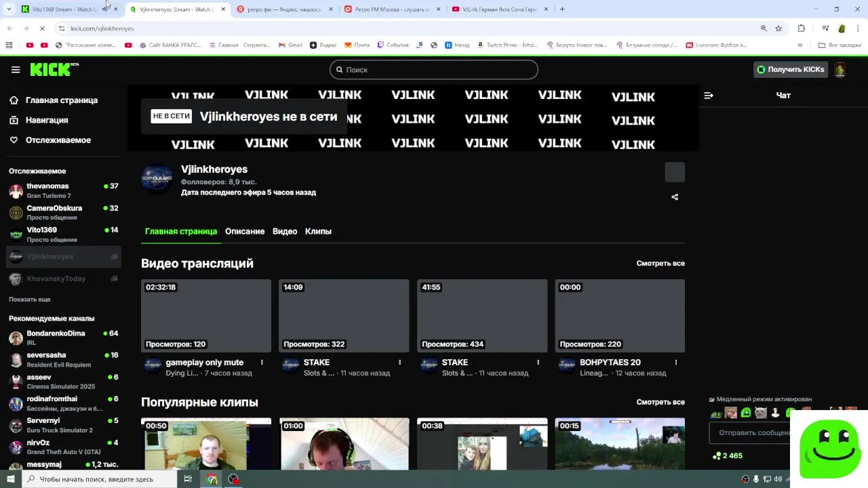Click the browser back arrow

pos(9,28)
